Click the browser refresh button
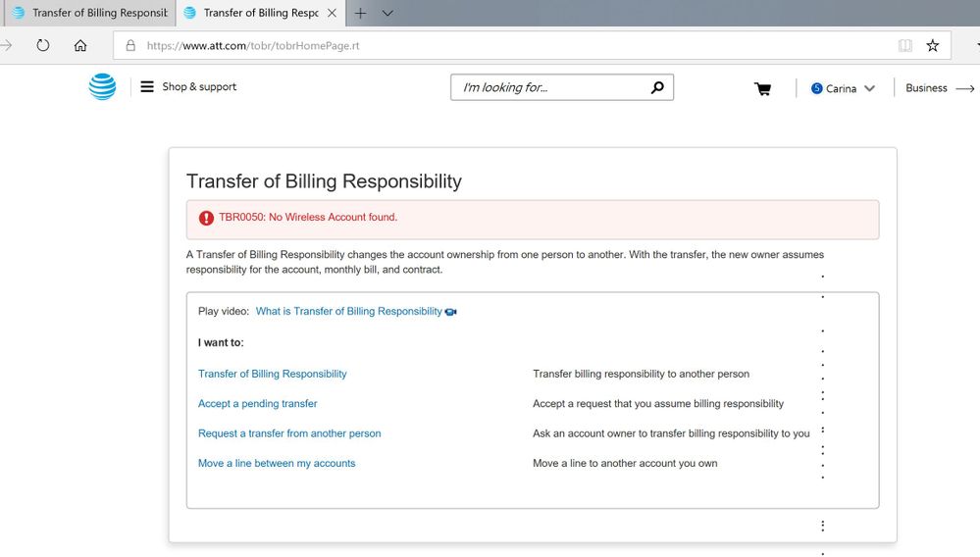 pos(43,45)
